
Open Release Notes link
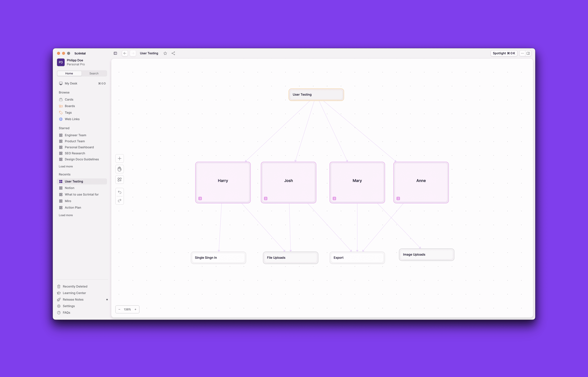tap(73, 300)
